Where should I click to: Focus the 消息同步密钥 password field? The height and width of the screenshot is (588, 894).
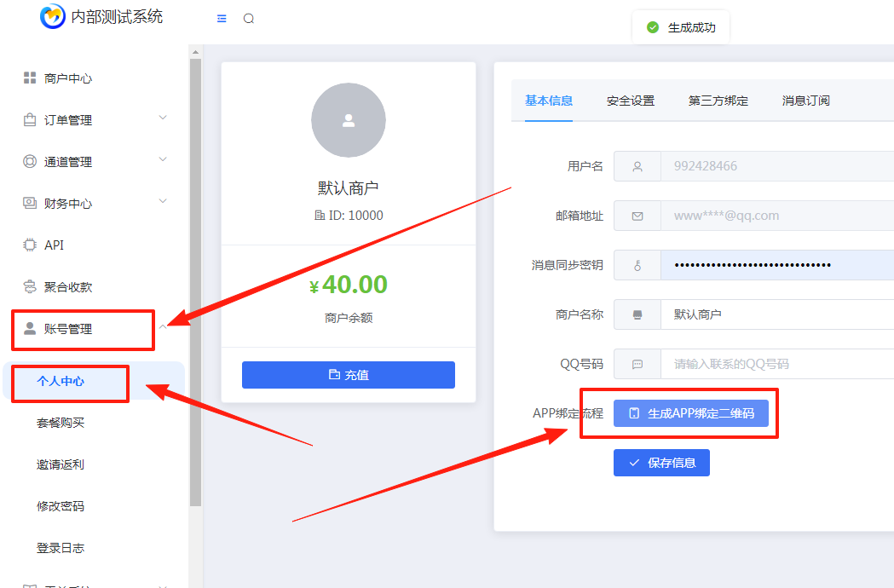(776, 265)
